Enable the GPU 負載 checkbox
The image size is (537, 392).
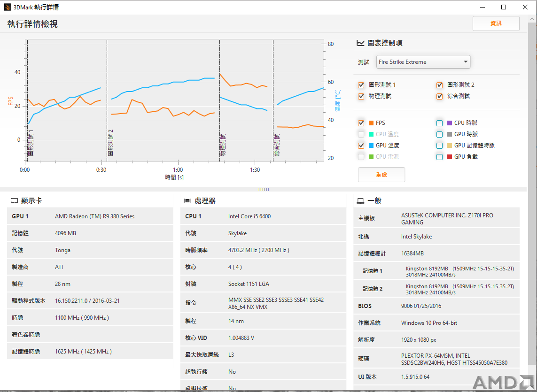coord(440,157)
